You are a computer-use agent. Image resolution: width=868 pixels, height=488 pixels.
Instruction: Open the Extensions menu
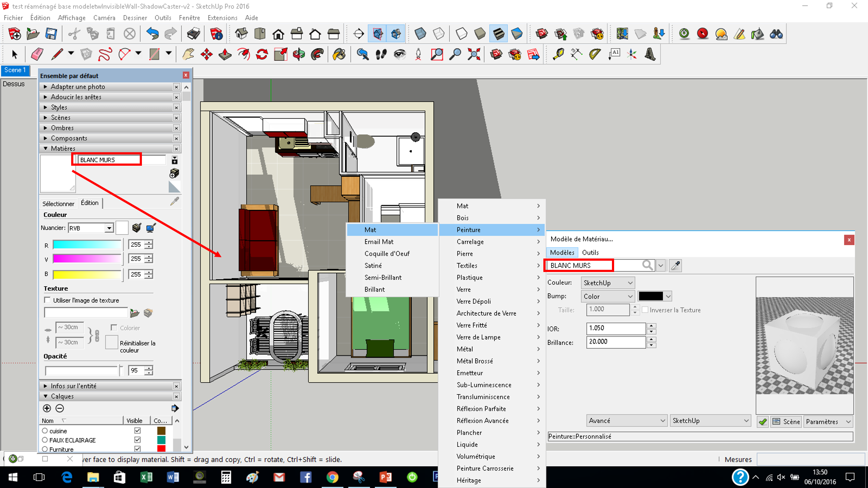[x=222, y=18]
